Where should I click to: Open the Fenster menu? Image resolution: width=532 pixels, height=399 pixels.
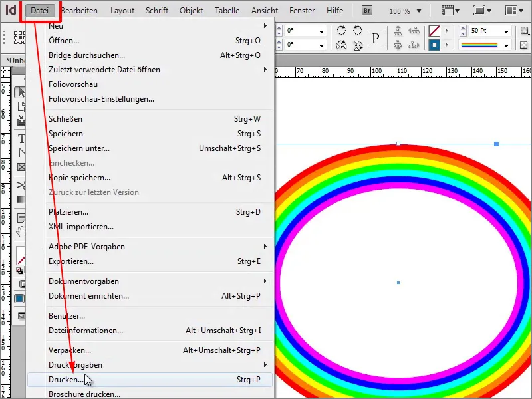(x=301, y=10)
